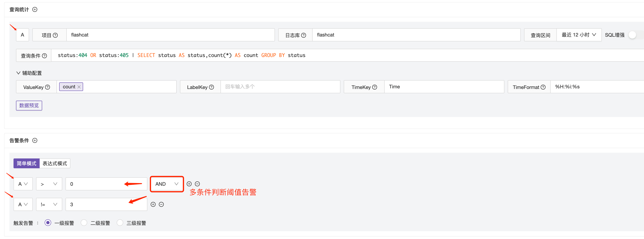This screenshot has width=644, height=239.
Task: Select 二级报警 radio button
Action: click(x=84, y=223)
